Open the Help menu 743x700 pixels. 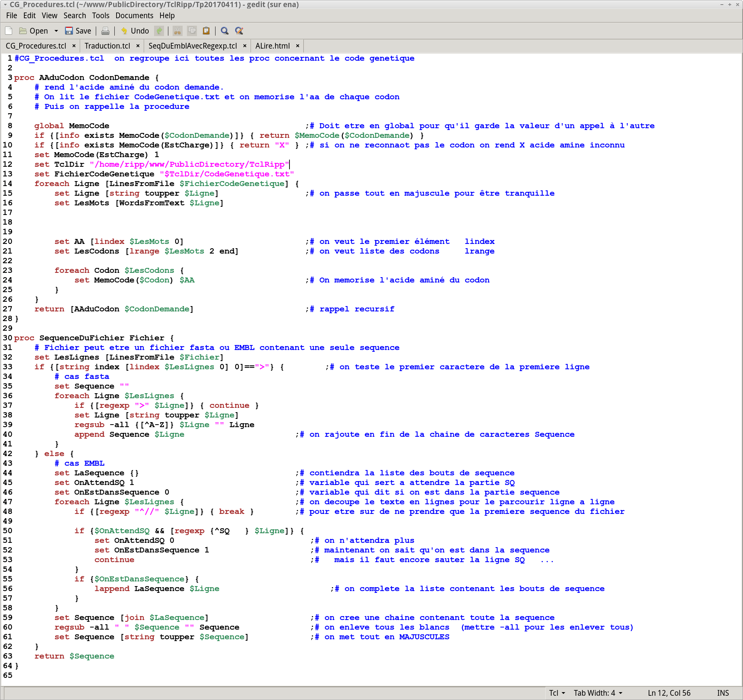167,15
